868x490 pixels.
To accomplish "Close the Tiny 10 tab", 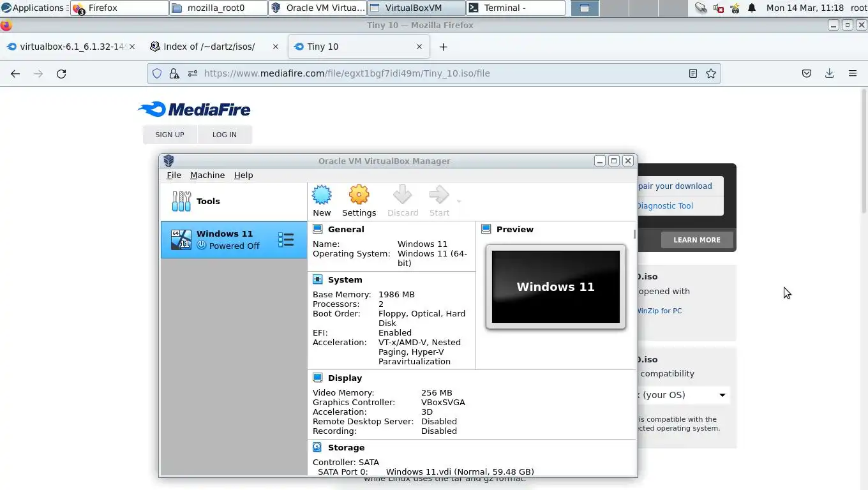I will click(x=419, y=47).
